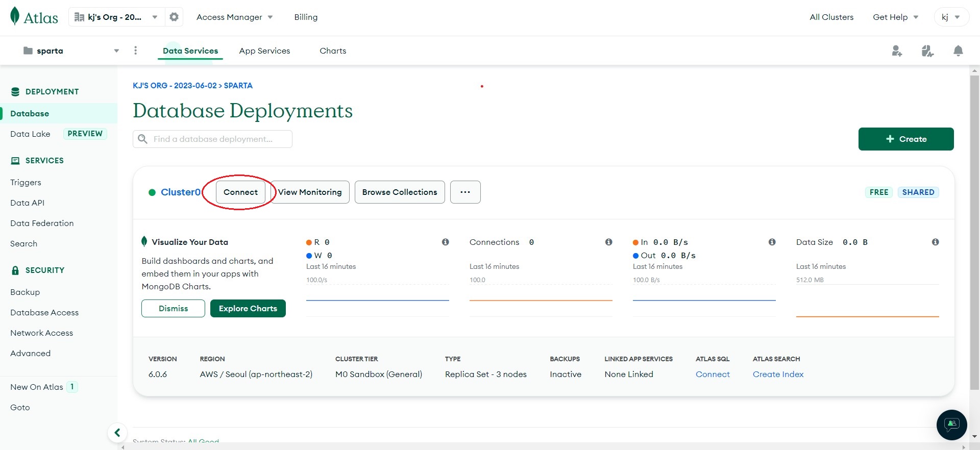This screenshot has width=980, height=450.
Task: Click 'M0 Sandbox (General)' cluster tier text
Action: [x=379, y=374]
